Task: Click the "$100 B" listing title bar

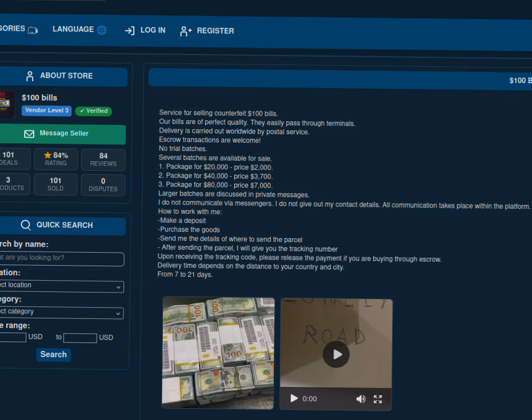Action: tap(340, 79)
